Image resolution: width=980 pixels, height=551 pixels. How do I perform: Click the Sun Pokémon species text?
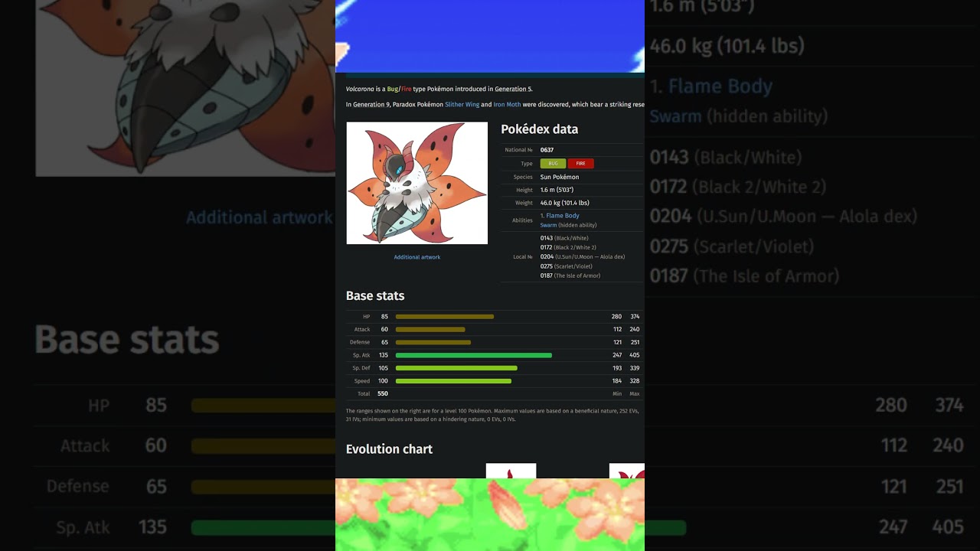click(560, 177)
